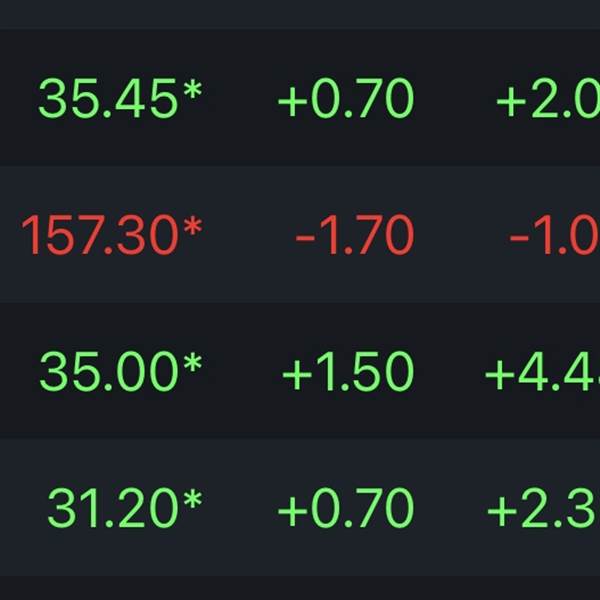Click the asterisk next to 35.45

(192, 89)
